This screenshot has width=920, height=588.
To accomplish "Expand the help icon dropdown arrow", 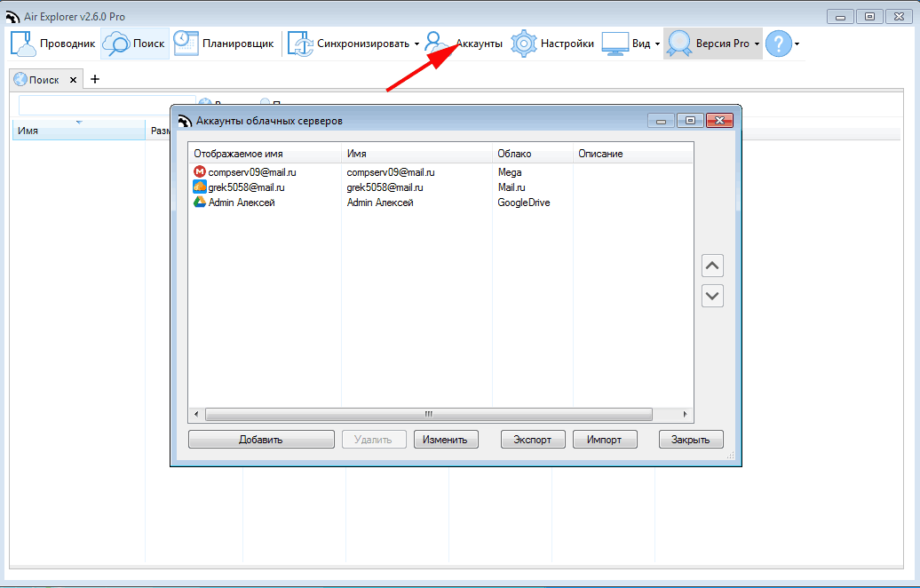I will pyautogui.click(x=797, y=44).
